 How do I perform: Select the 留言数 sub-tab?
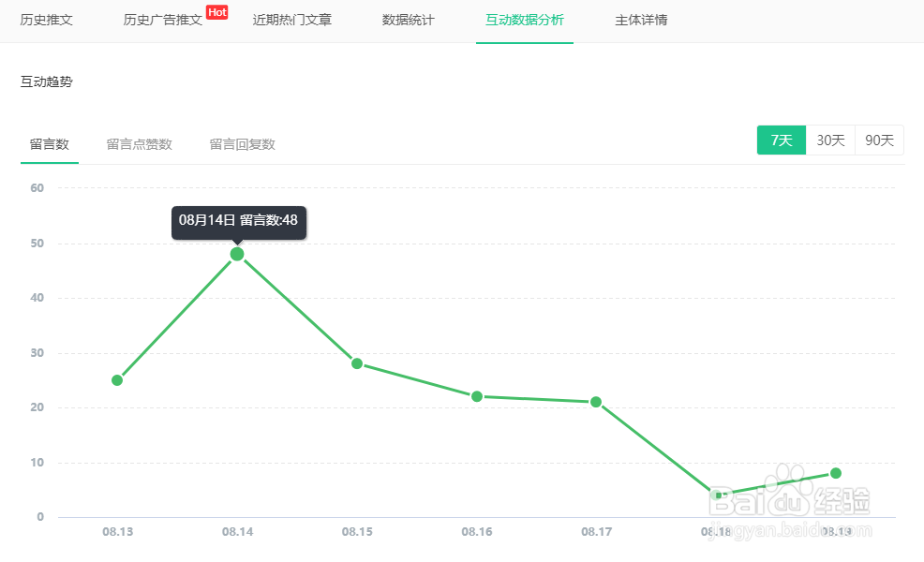(x=50, y=144)
